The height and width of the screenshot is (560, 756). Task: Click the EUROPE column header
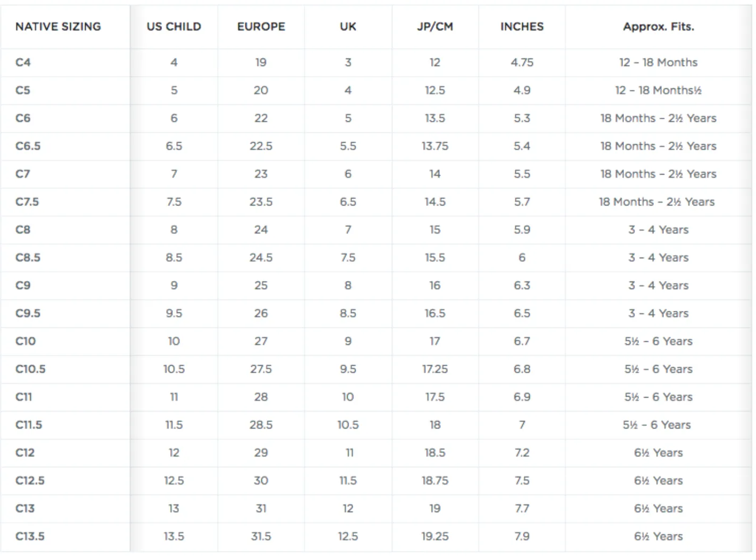261,27
